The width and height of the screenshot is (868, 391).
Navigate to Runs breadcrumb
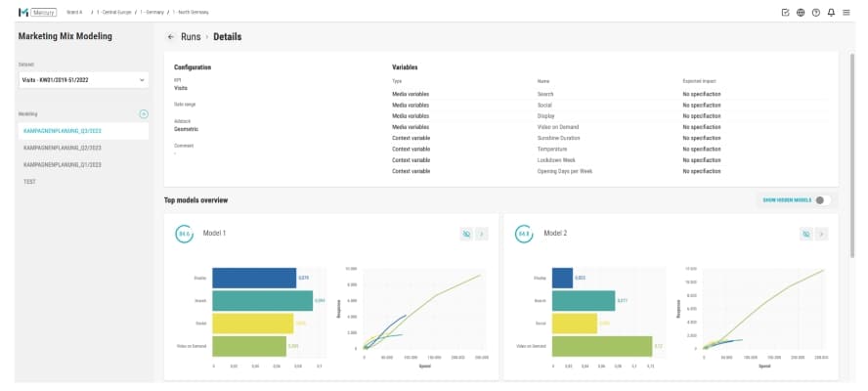[191, 37]
